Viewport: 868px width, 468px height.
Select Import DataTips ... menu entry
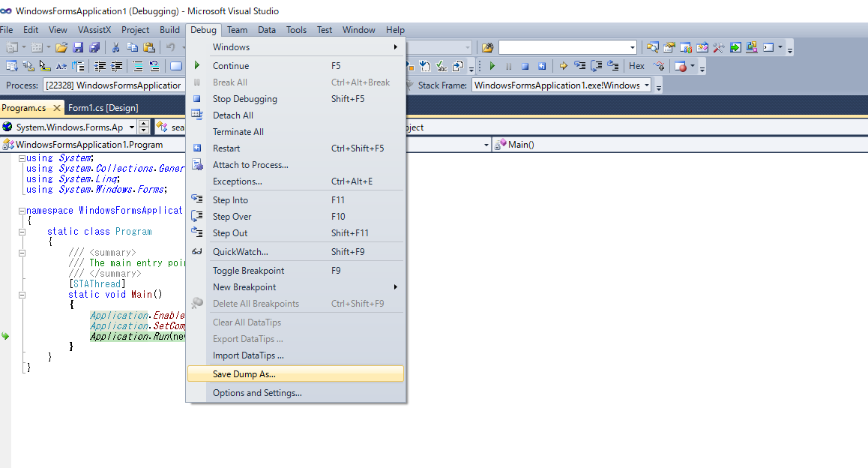click(295, 355)
